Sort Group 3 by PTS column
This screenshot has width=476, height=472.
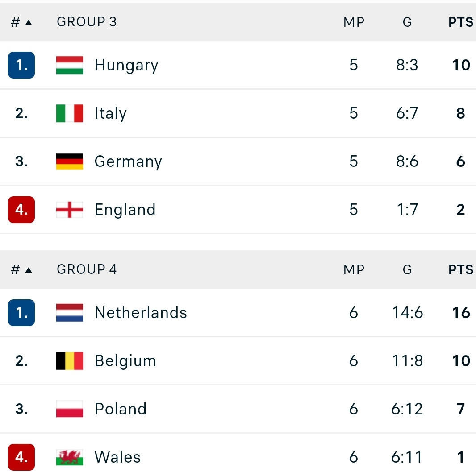point(461,22)
